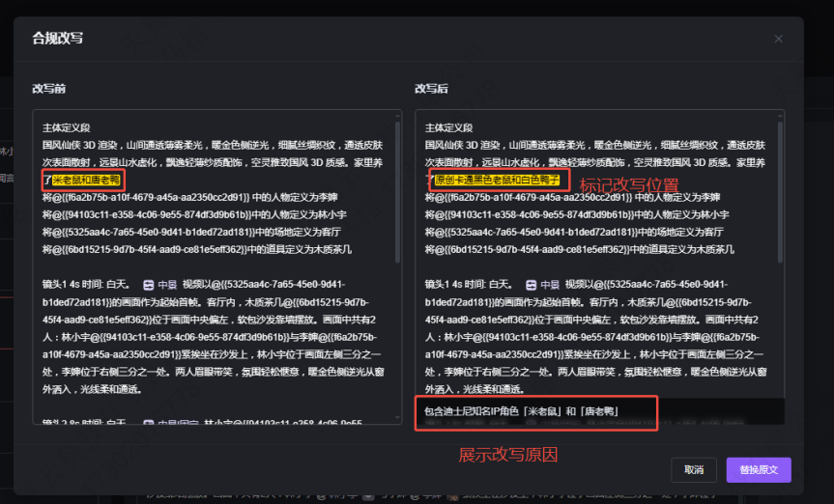The image size is (834, 504).
Task: Click the 道具定义为木质茶几 line in 改写后
Action: [x=579, y=249]
